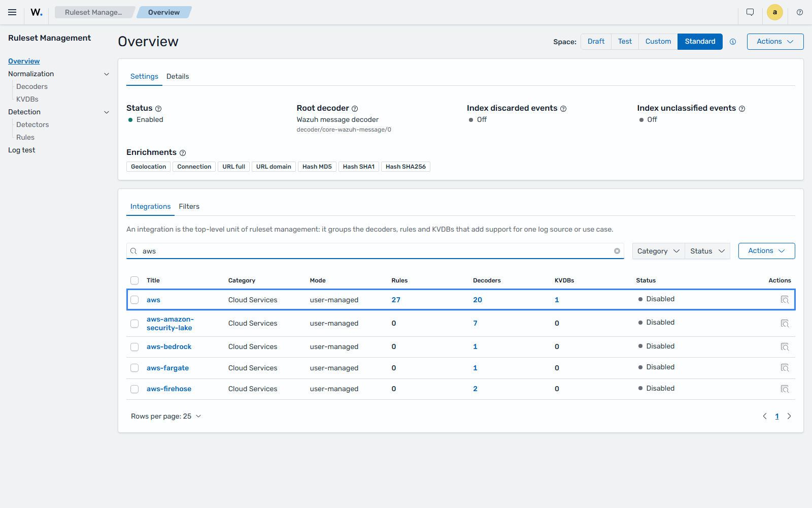Screen dimensions: 812x508
Task: Click the Geolocation enrichment badge
Action: [x=148, y=167]
